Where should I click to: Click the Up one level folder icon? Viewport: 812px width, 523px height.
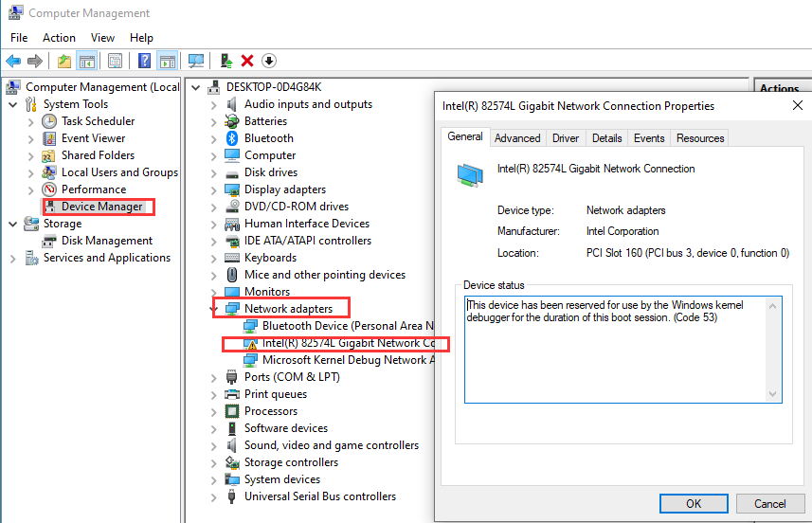pyautogui.click(x=64, y=61)
